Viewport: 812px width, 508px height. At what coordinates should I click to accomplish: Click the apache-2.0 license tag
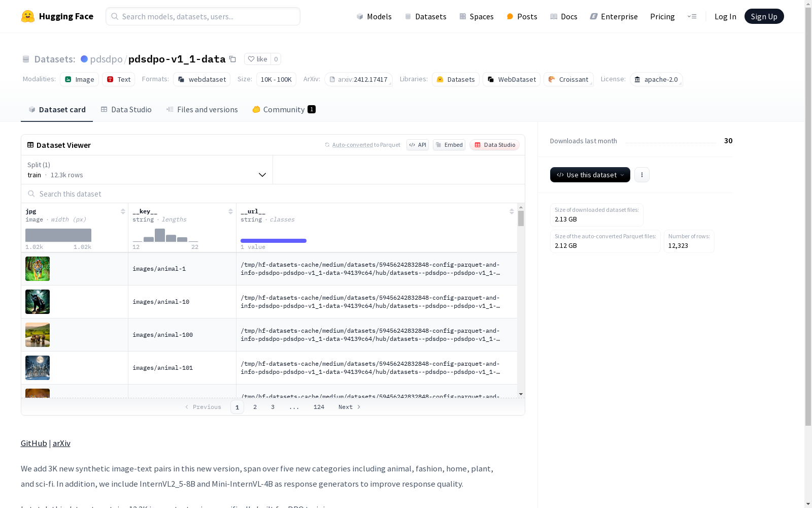(x=656, y=79)
